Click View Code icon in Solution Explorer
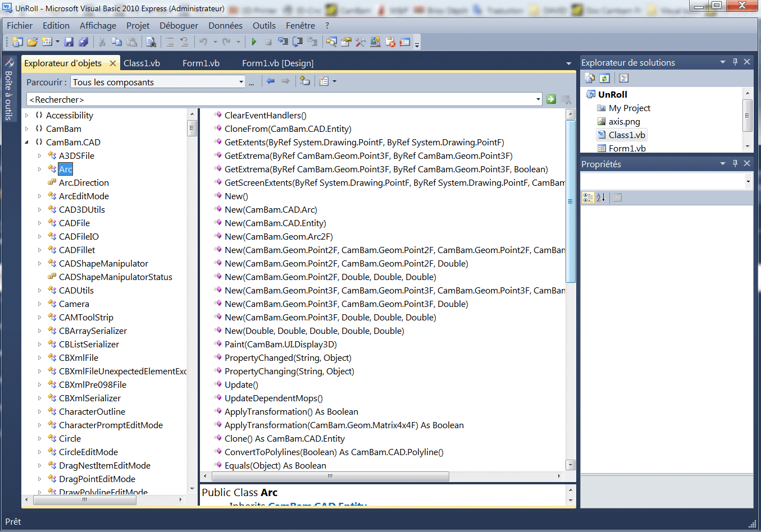Viewport: 761px width, 532px height. coord(623,78)
